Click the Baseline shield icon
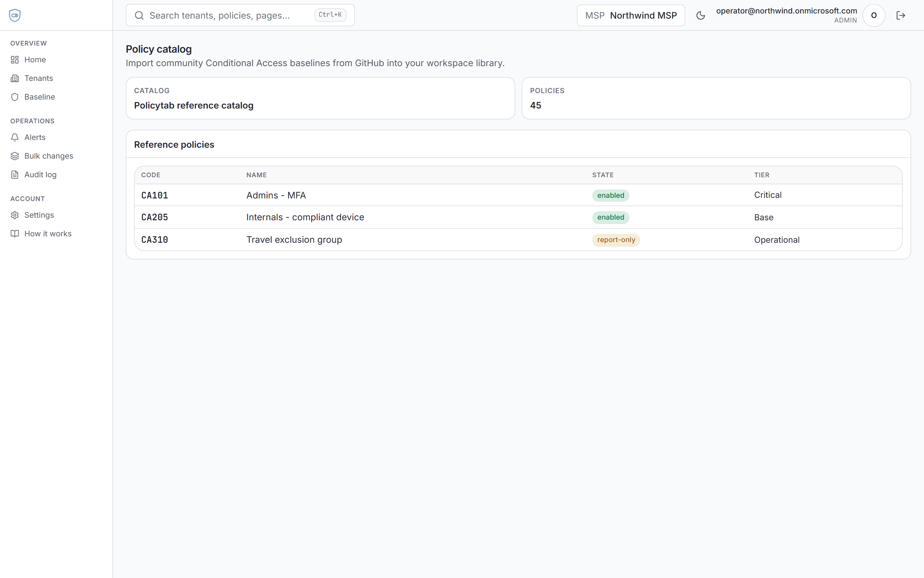The width and height of the screenshot is (924, 578). pyautogui.click(x=15, y=97)
